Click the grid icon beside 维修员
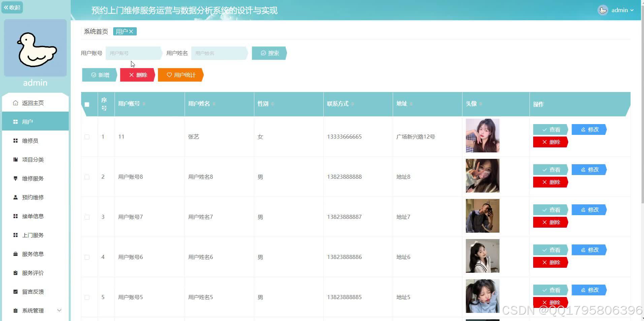 tap(15, 141)
